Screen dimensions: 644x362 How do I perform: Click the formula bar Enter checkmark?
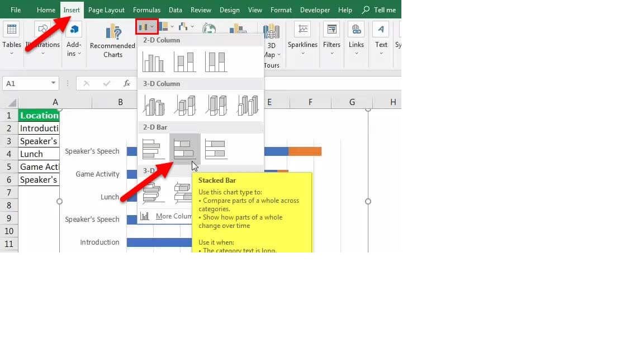tap(107, 83)
